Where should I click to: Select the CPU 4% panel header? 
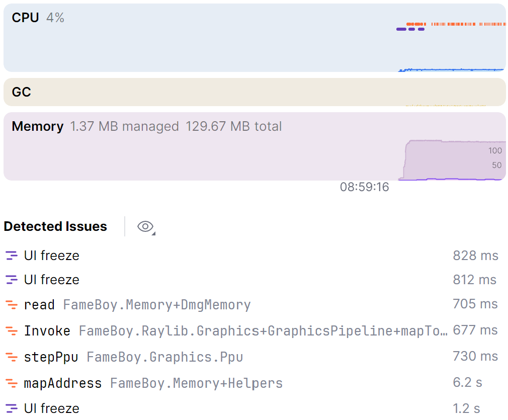coord(35,18)
